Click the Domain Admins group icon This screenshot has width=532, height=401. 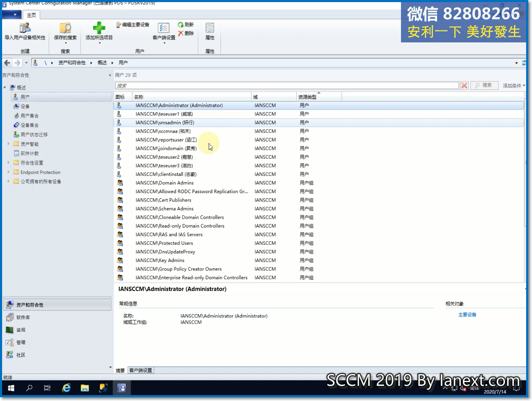tap(120, 183)
